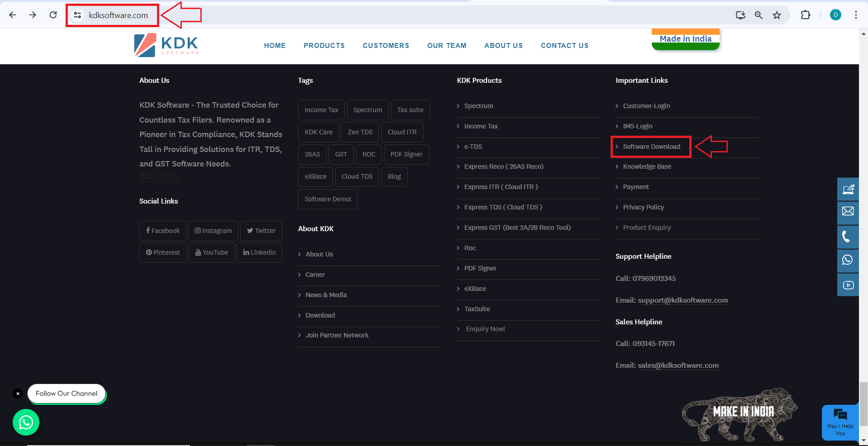Click the Pinterest social button

(x=163, y=252)
